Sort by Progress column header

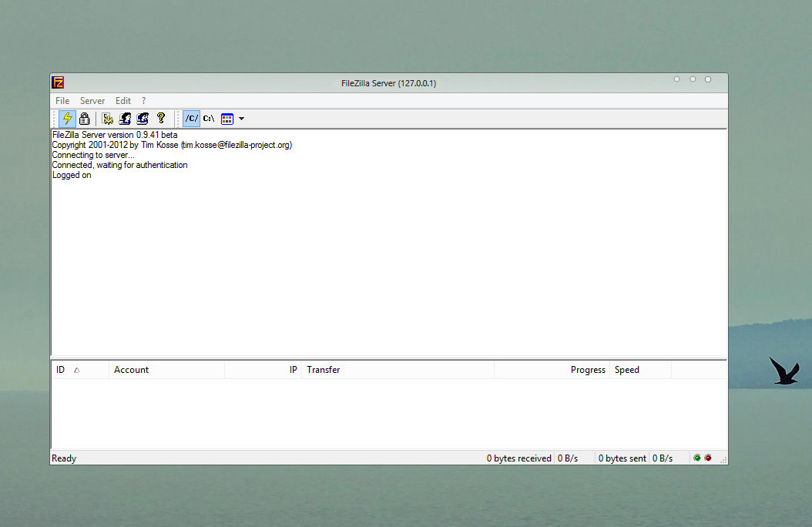[552, 370]
